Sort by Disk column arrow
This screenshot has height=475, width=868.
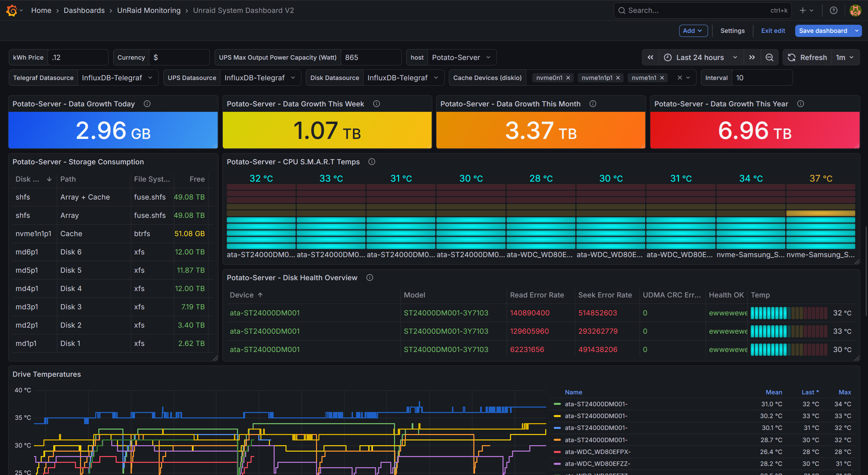tap(49, 179)
